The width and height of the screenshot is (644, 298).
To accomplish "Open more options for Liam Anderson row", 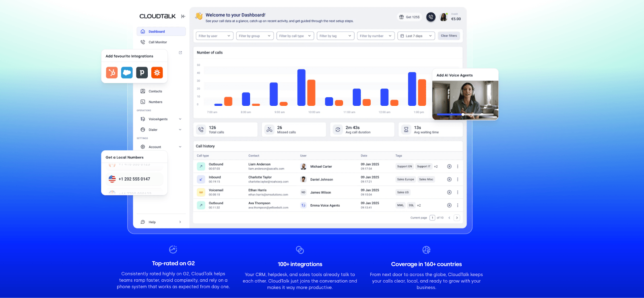I will (458, 166).
